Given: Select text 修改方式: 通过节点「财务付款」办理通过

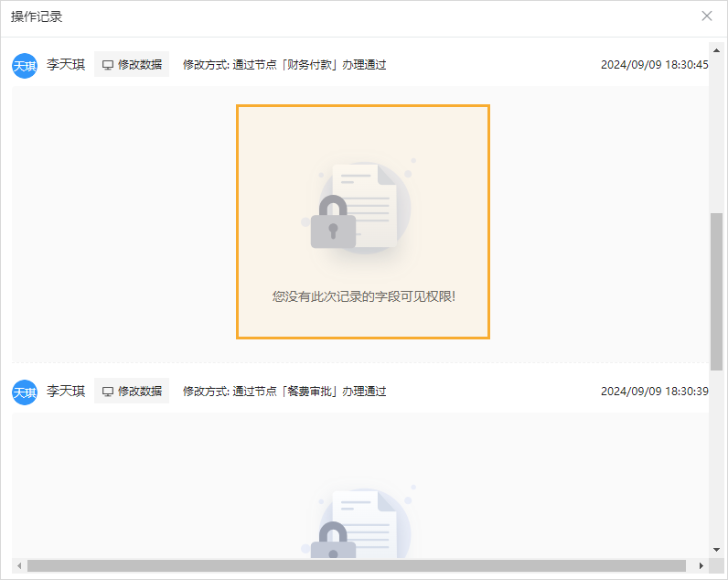Looking at the screenshot, I should 284,65.
